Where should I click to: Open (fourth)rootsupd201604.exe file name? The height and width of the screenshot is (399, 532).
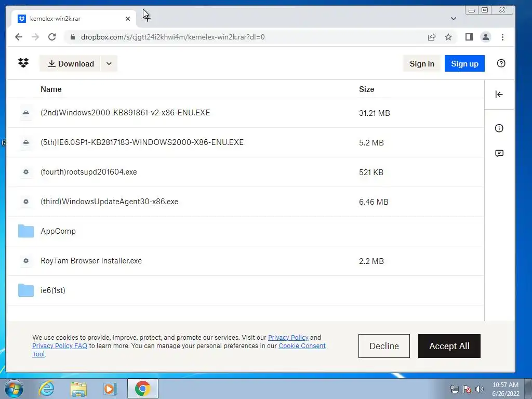click(89, 172)
